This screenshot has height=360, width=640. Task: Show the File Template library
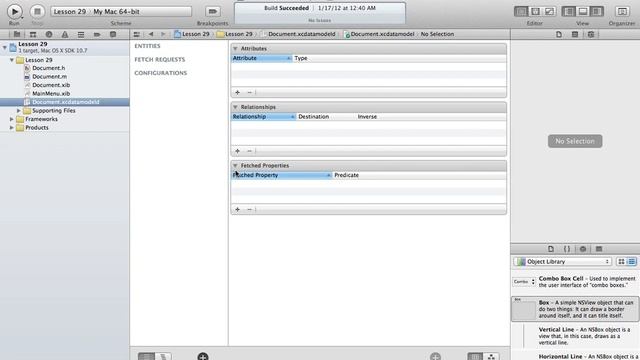click(551, 249)
